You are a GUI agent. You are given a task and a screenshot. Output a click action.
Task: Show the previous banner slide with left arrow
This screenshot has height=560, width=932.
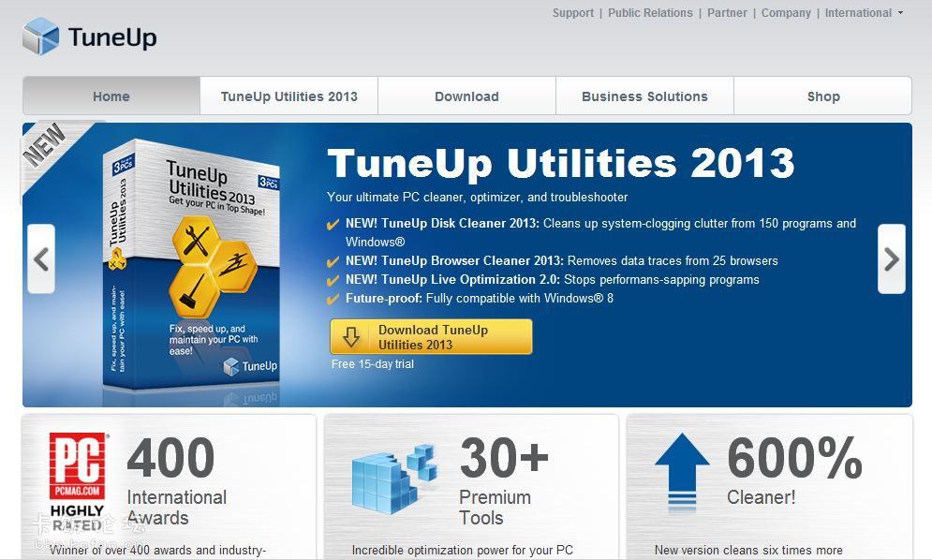point(41,258)
